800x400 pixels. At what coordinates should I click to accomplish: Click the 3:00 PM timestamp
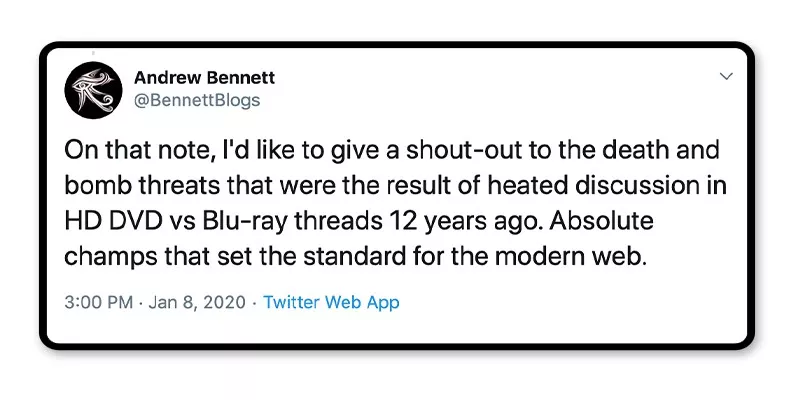pos(95,302)
